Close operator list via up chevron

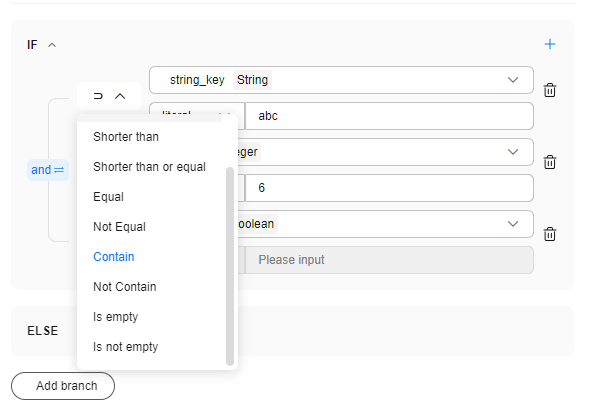click(x=120, y=96)
